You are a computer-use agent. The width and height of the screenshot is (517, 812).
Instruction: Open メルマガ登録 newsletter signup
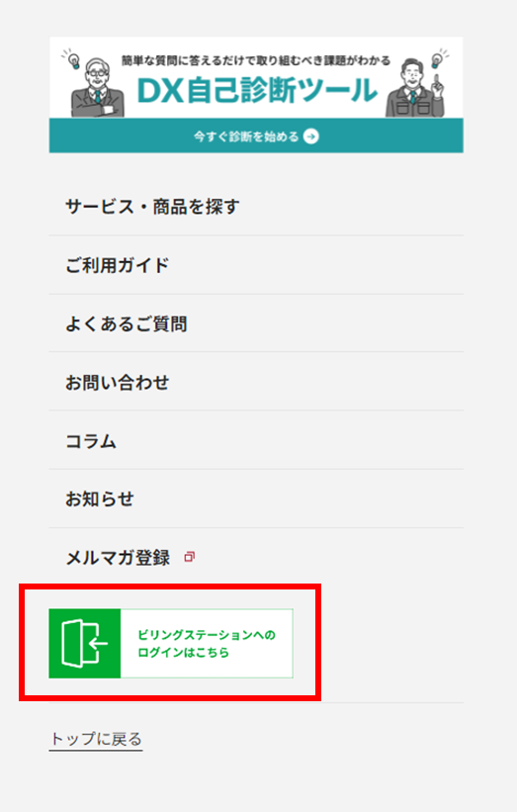tap(118, 558)
